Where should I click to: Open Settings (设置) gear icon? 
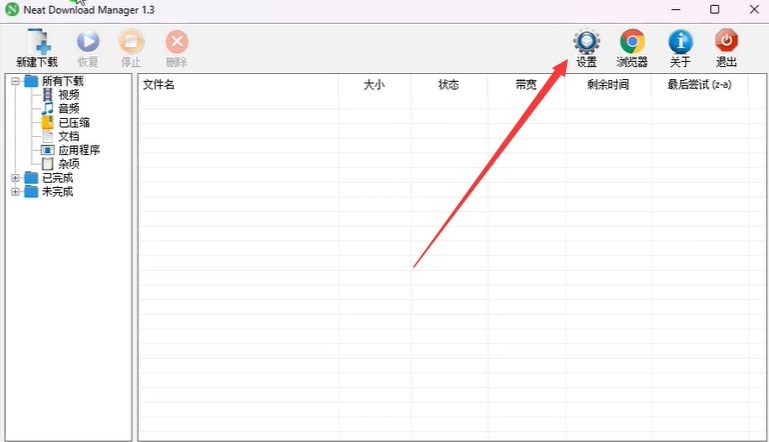[587, 42]
